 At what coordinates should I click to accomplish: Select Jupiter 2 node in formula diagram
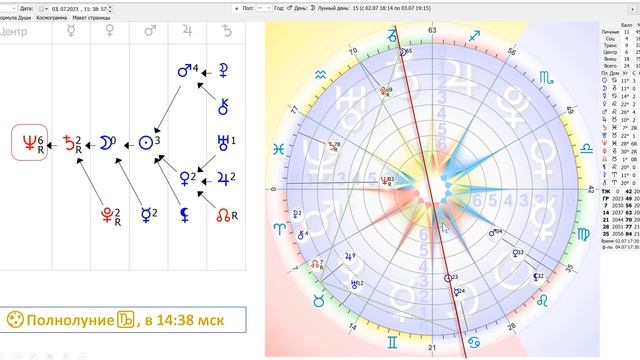227,178
